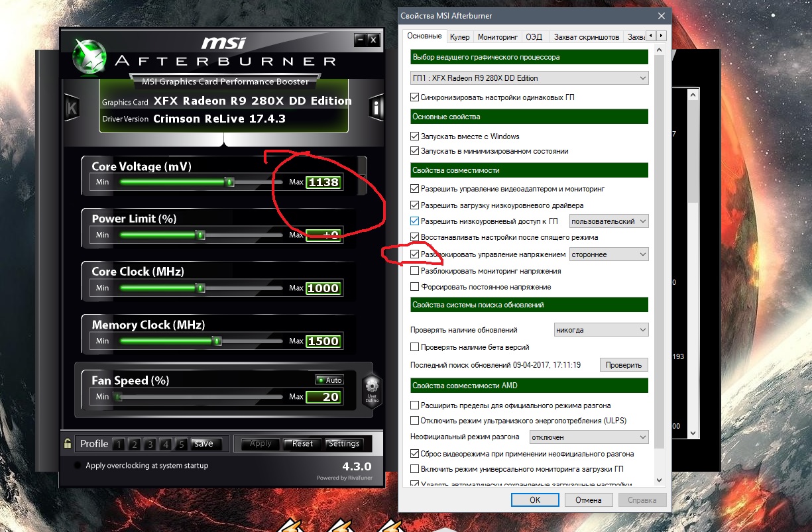Toggle Разрешить низкоуровневый доступ к ГП checkbox
Screen dimensions: 812x532
click(x=415, y=221)
